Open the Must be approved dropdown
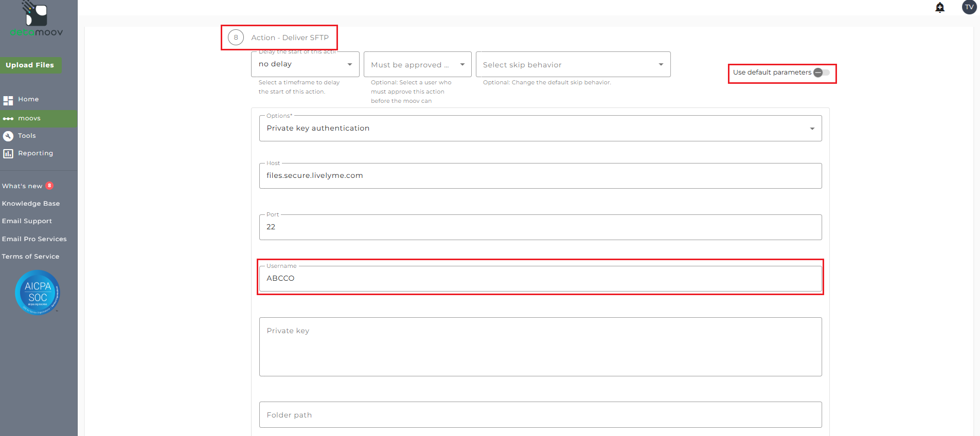This screenshot has width=980, height=436. pyautogui.click(x=417, y=65)
